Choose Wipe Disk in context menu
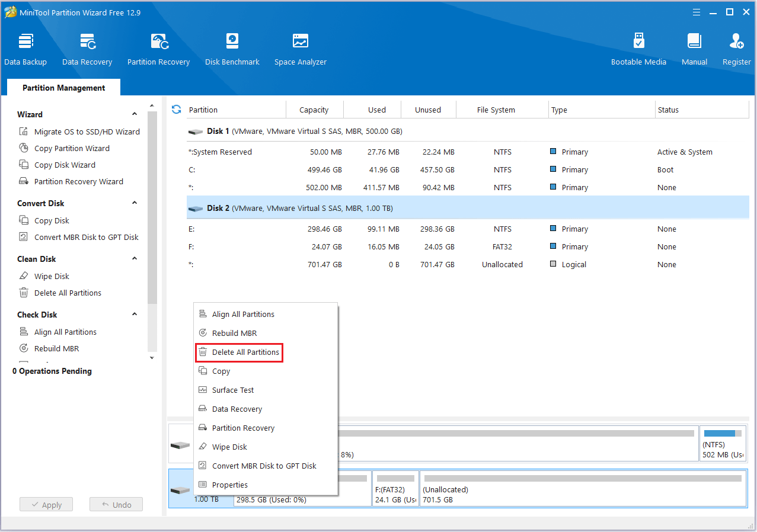 coord(266,447)
